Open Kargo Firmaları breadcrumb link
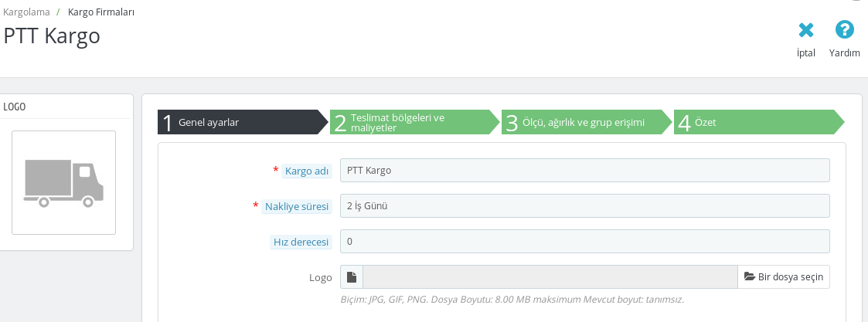The width and height of the screenshot is (868, 322). tap(101, 12)
